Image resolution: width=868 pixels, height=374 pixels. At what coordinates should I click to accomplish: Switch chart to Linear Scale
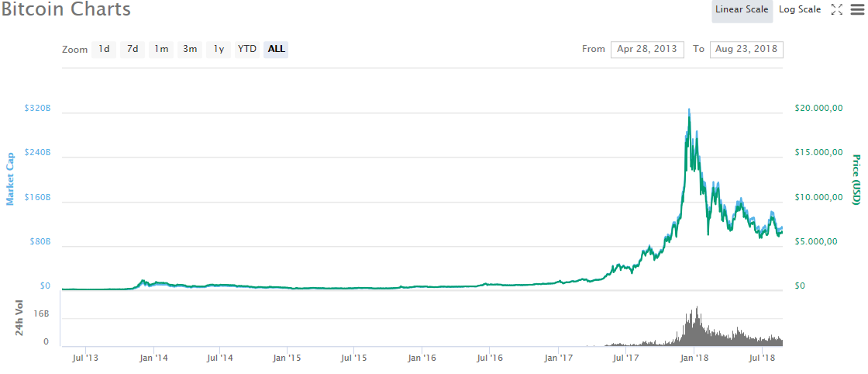click(742, 10)
